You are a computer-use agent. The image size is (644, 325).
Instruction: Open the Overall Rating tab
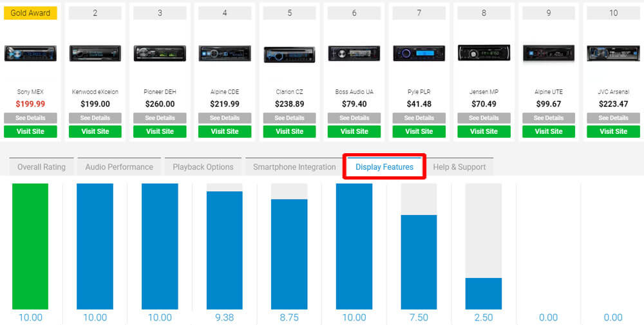coord(41,167)
